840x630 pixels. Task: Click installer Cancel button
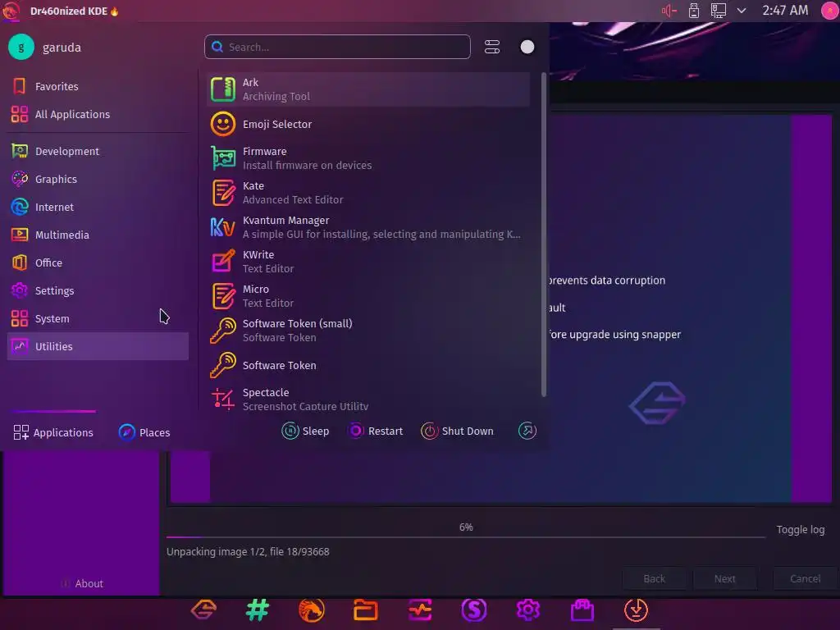805,578
